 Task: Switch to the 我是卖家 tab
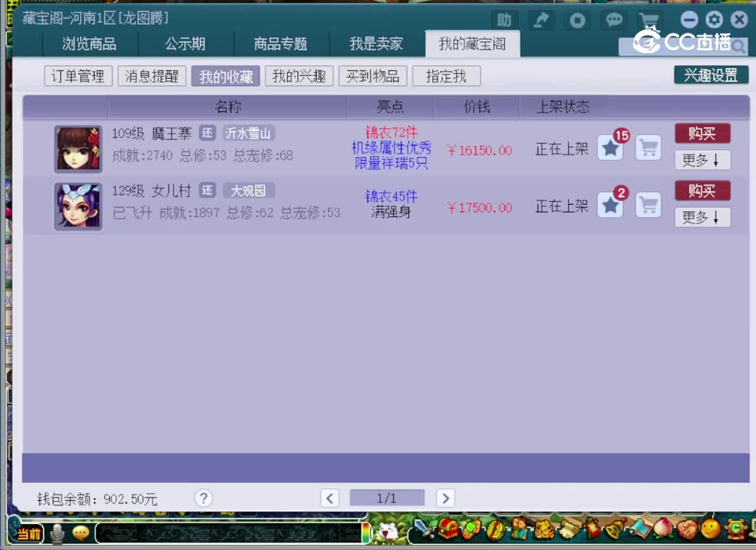pos(377,44)
